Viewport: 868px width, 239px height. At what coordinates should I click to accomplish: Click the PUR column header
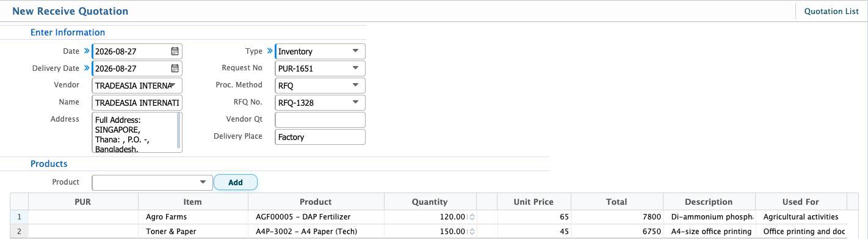click(x=84, y=202)
